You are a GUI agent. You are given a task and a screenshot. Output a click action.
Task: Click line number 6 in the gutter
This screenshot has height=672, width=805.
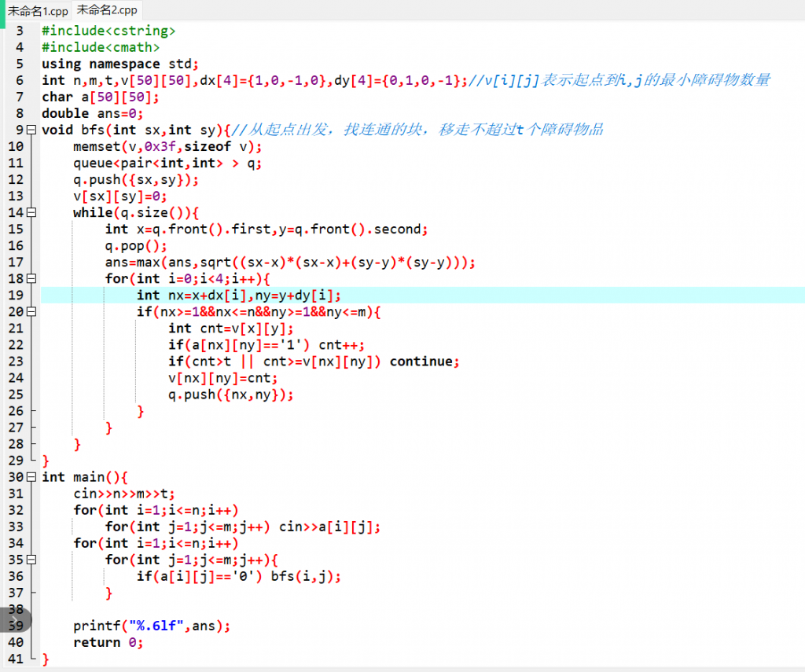tap(19, 80)
